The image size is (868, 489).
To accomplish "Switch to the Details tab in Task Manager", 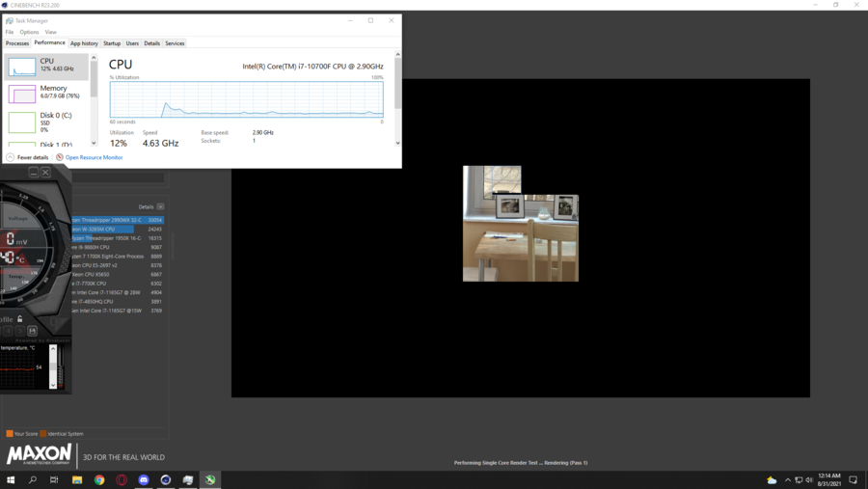I will pos(151,43).
